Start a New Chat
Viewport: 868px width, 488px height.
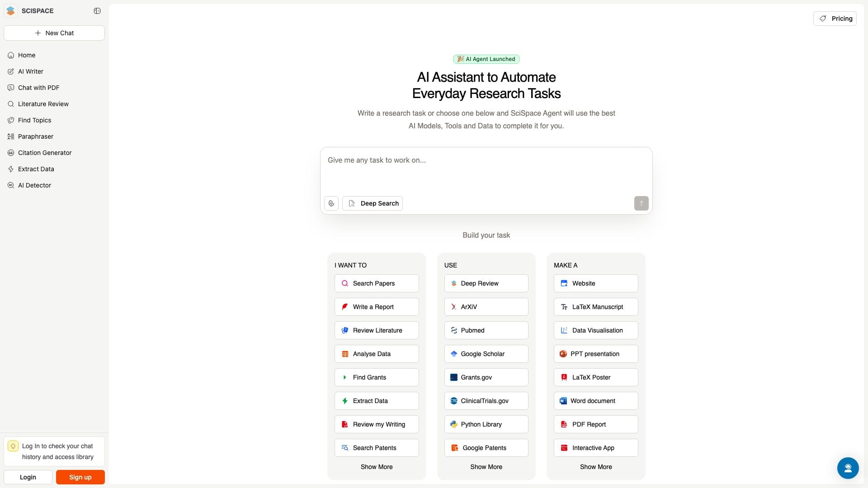pyautogui.click(x=54, y=33)
